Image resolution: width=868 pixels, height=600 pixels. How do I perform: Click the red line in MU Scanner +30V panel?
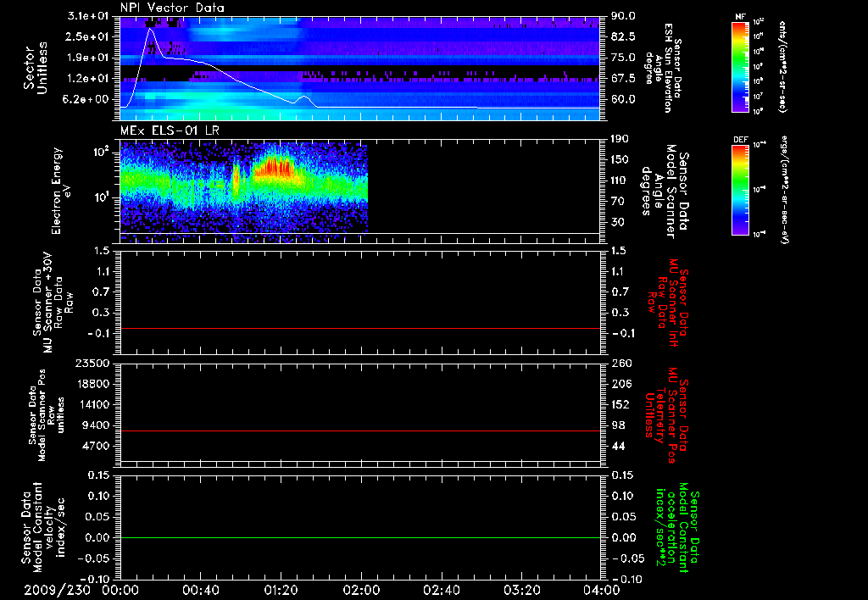[360, 328]
